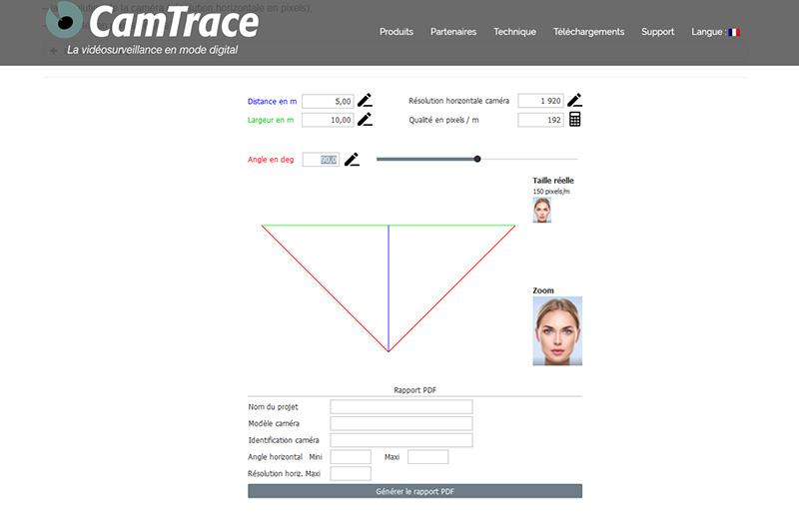Click the 'Taille réelle' heading
This screenshot has width=799, height=532.
(553, 181)
